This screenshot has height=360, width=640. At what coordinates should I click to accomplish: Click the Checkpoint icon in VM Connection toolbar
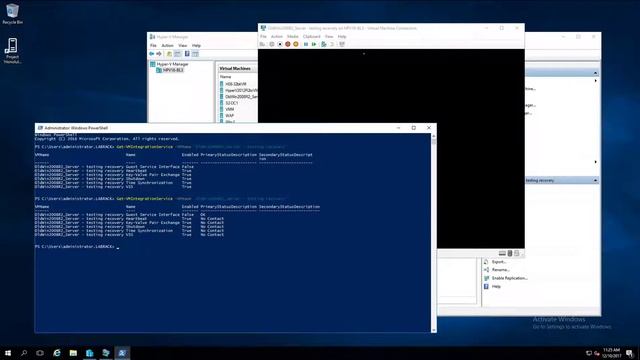[x=324, y=44]
